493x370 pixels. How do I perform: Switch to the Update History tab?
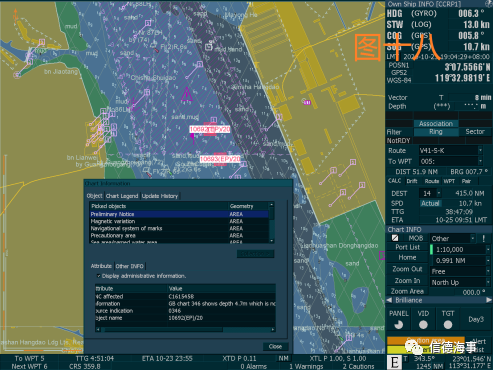click(x=160, y=196)
